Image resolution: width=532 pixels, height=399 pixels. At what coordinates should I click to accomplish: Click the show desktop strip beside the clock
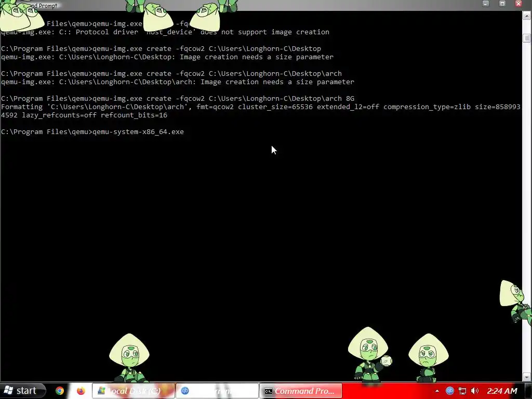click(529, 391)
